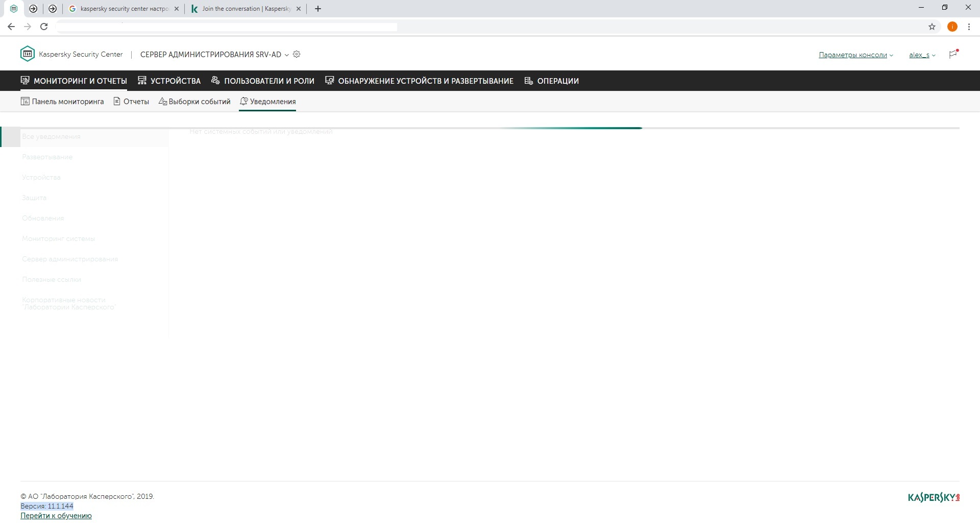Click the KASPERSKY logo in the footer
Image resolution: width=980 pixels, height=531 pixels.
tap(934, 497)
